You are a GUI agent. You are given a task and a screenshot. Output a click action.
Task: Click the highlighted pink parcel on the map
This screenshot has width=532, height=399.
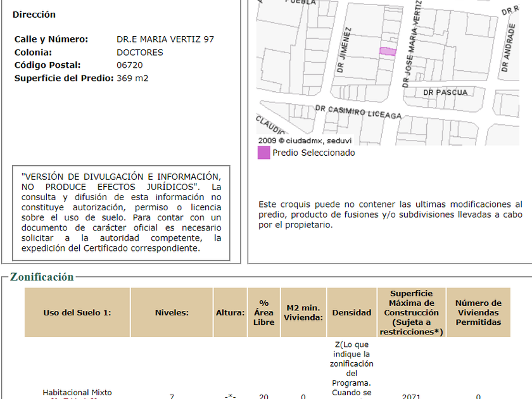click(x=387, y=52)
